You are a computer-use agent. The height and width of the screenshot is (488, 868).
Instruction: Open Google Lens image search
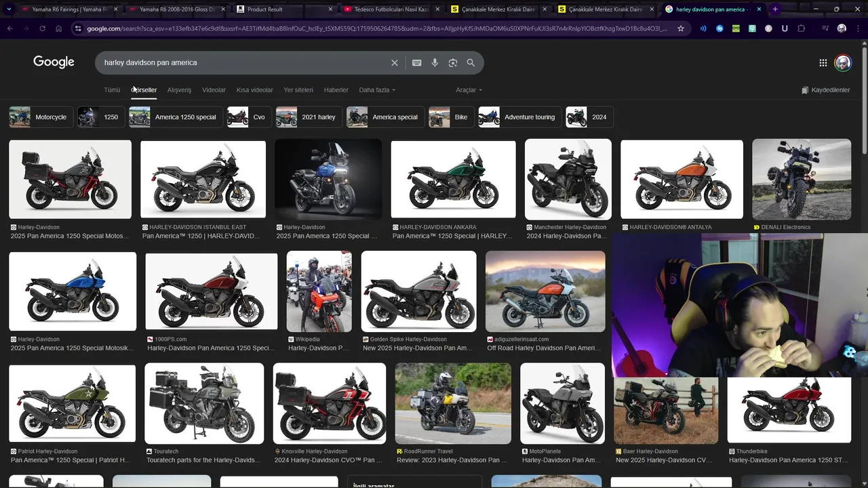tap(453, 62)
